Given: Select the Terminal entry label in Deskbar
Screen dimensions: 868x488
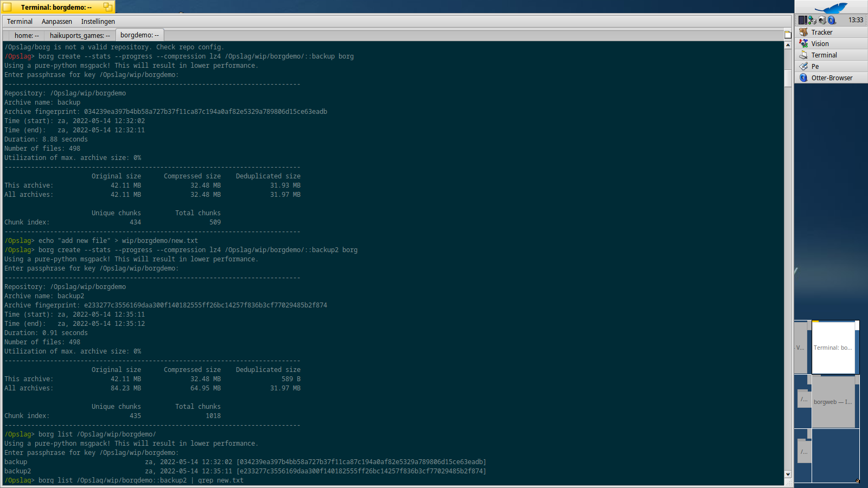Looking at the screenshot, I should 824,55.
